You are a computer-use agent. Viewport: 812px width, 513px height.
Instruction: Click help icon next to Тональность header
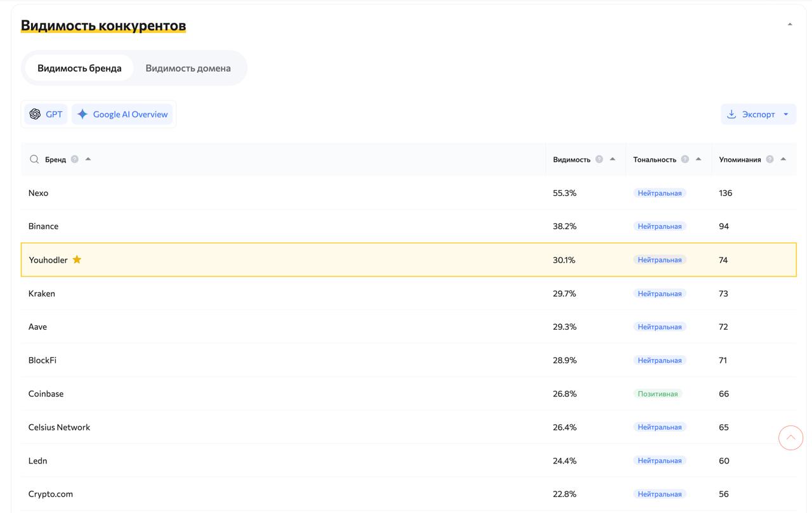(x=684, y=159)
